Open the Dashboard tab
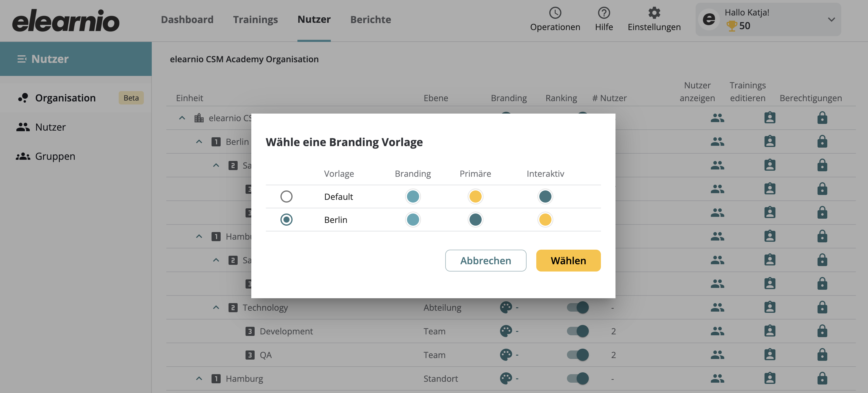This screenshot has height=393, width=868. pos(187,19)
